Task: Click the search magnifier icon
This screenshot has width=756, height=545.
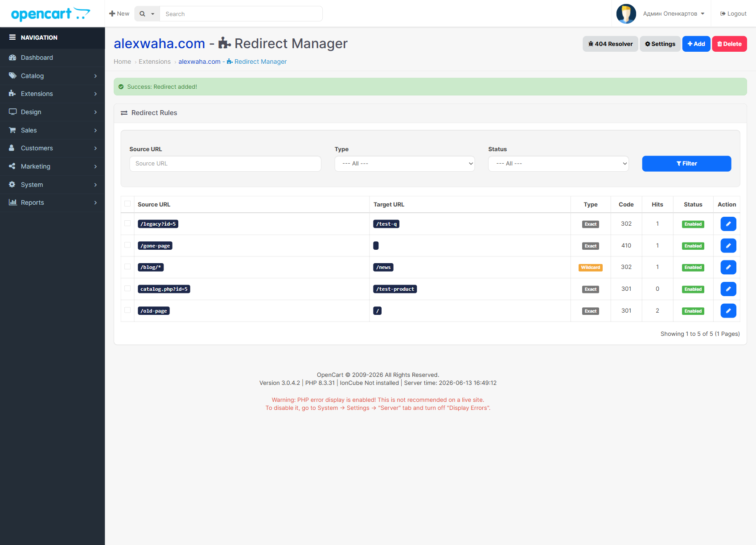Action: tap(142, 14)
